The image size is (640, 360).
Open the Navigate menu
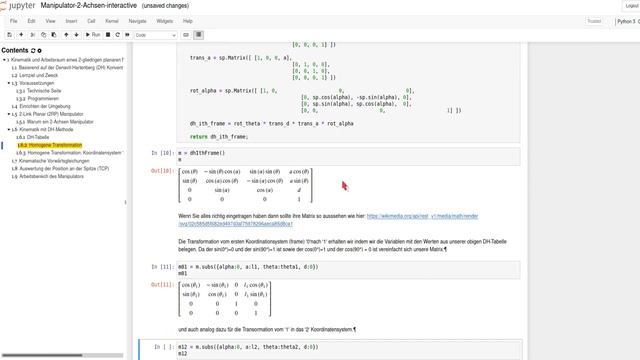pos(137,21)
